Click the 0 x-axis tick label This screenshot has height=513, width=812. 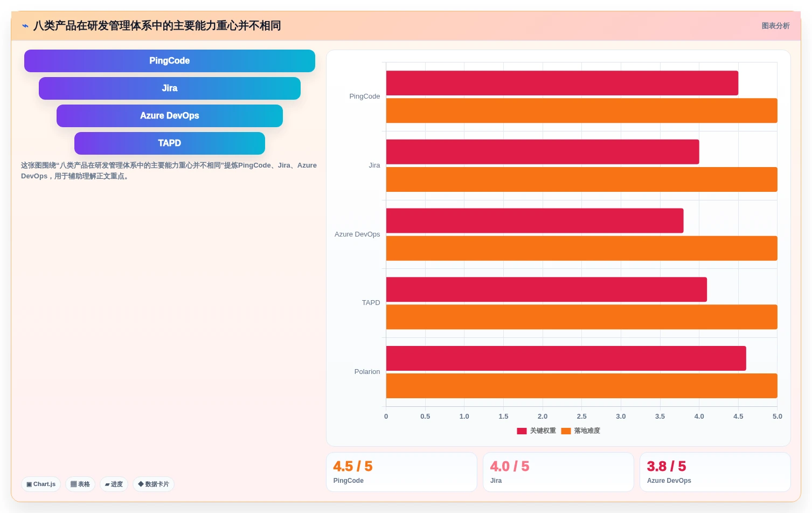386,417
